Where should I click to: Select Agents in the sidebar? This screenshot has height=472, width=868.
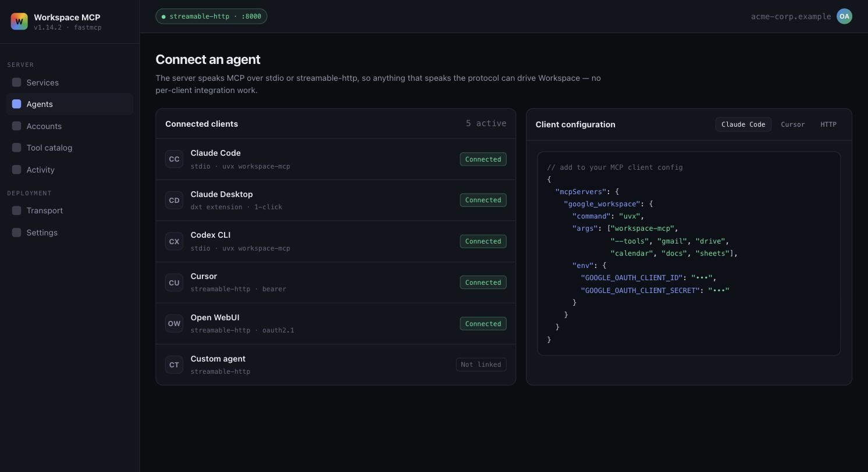pyautogui.click(x=70, y=104)
